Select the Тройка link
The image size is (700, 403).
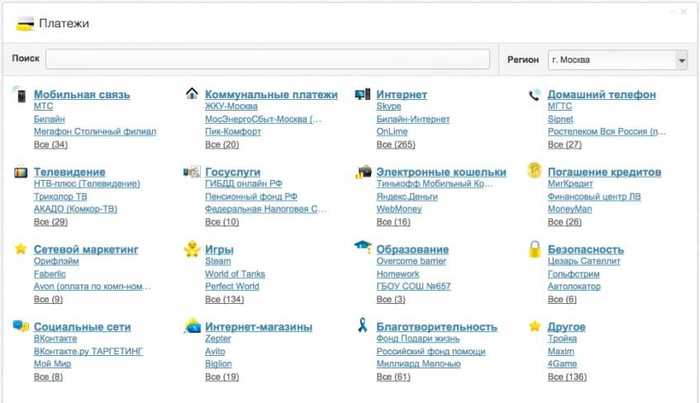[x=562, y=339]
